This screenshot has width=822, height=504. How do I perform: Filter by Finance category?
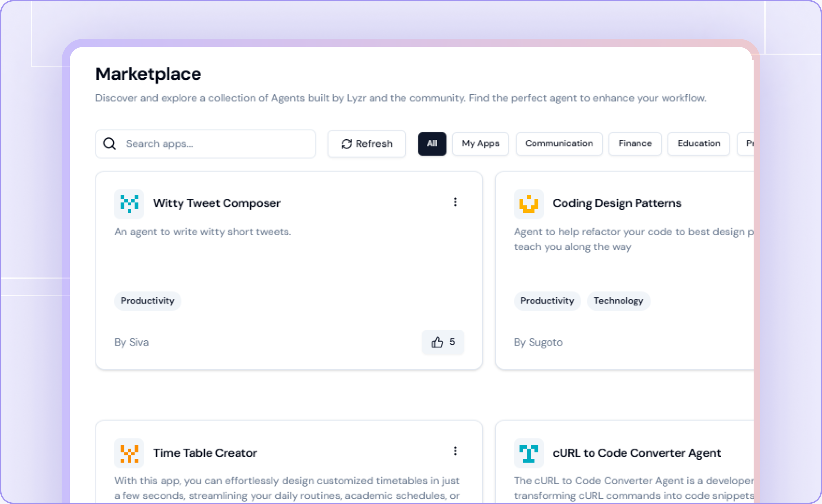tap(635, 144)
